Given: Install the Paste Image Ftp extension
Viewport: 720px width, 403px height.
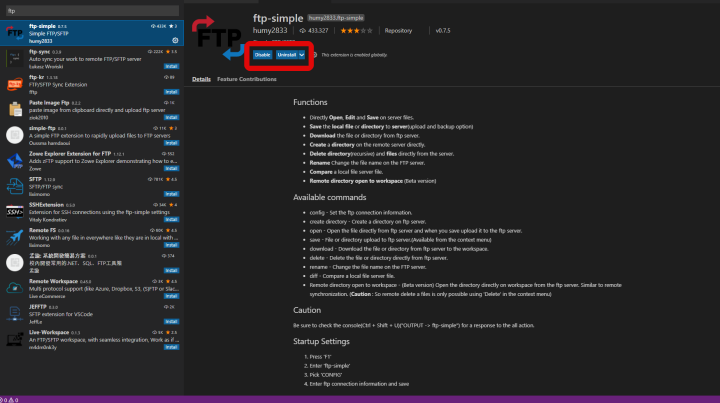Looking at the screenshot, I should point(171,117).
